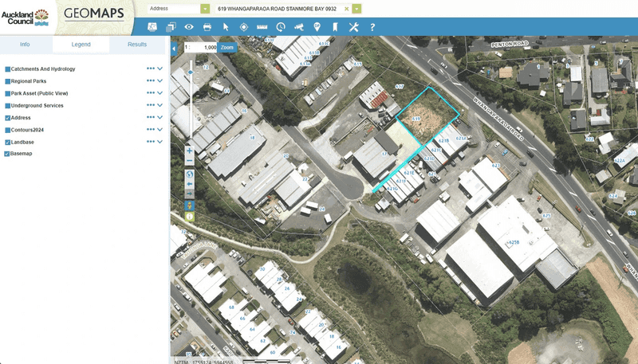This screenshot has width=638, height=364.
Task: Uncheck the Address layer checkbox
Action: [8, 118]
